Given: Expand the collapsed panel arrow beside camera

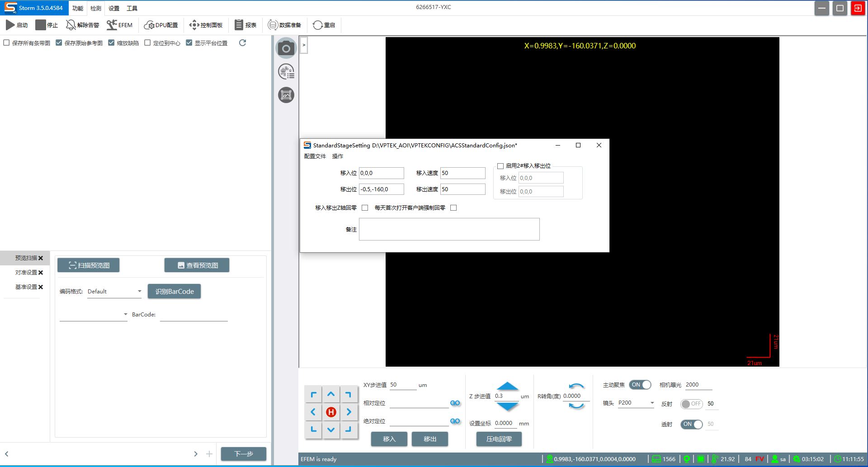Looking at the screenshot, I should 304,45.
